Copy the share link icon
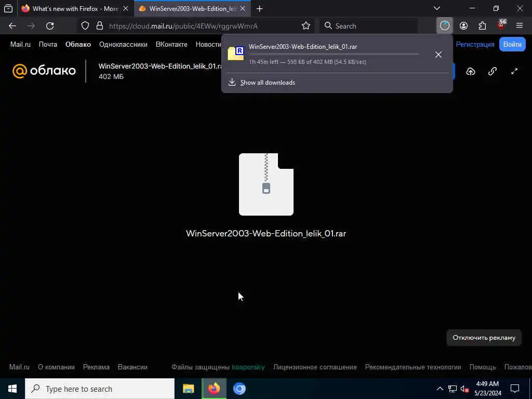532x399 pixels. coord(493,71)
